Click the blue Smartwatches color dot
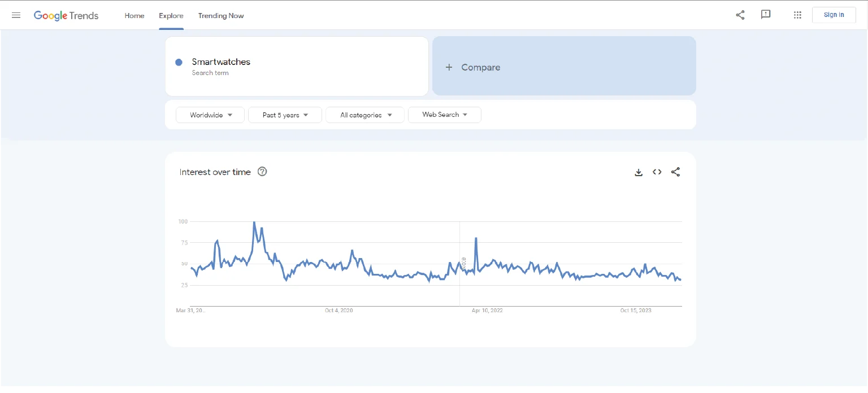 pyautogui.click(x=179, y=62)
